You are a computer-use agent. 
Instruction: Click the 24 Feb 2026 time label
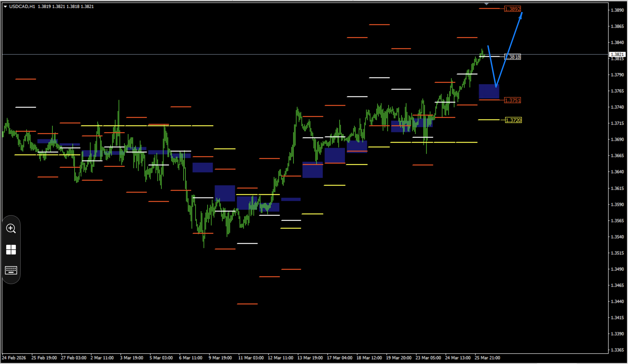(14, 358)
